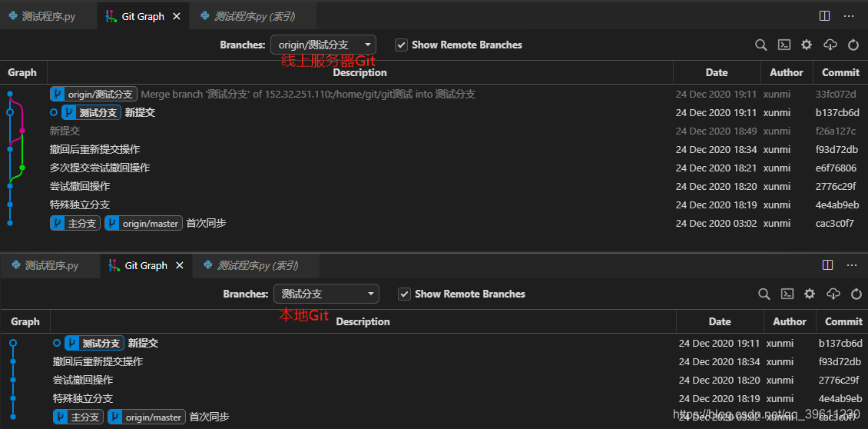The height and width of the screenshot is (429, 868).
Task: Click commit hash b137cb6d in lower panel
Action: 840,343
